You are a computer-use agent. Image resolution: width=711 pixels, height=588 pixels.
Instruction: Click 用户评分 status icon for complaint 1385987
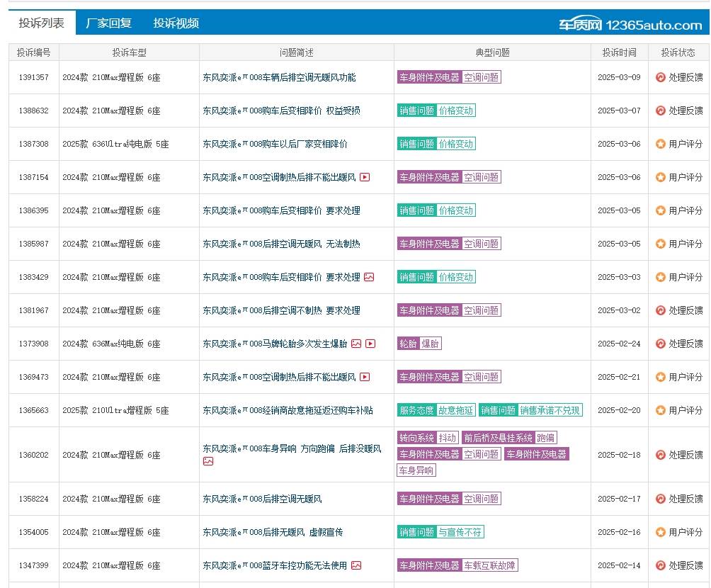pos(661,244)
